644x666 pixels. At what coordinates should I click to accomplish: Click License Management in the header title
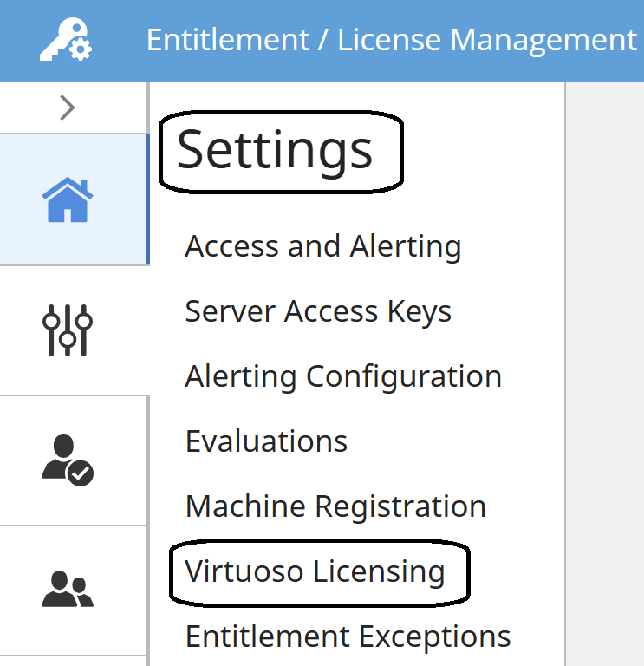pos(487,41)
